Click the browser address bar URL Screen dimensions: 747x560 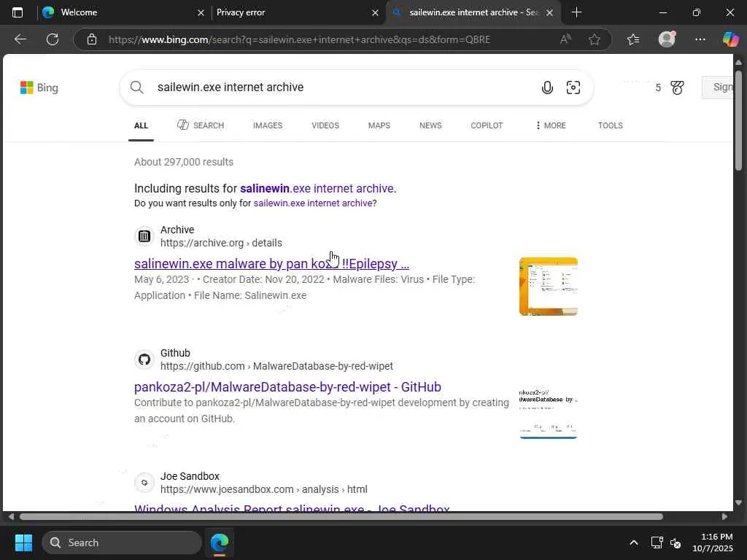tap(299, 39)
